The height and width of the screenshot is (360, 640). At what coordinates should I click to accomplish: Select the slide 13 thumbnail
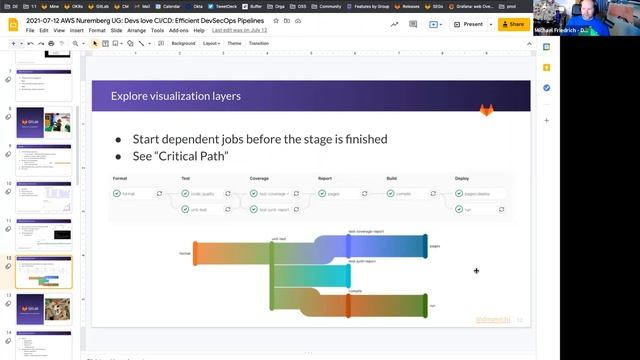(x=44, y=309)
